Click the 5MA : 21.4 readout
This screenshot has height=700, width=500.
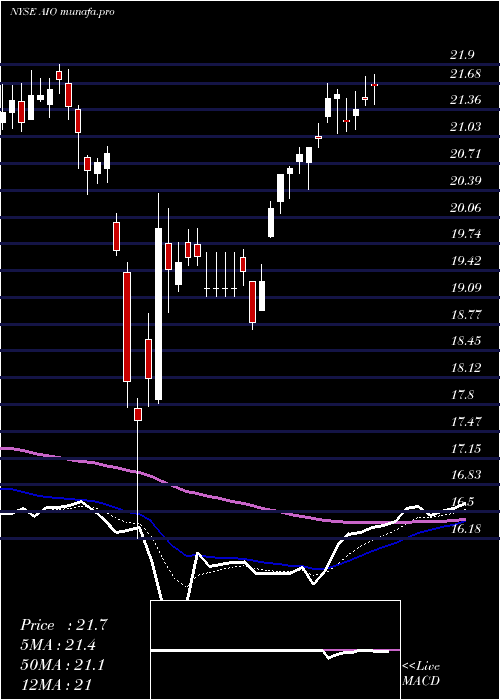tap(59, 645)
